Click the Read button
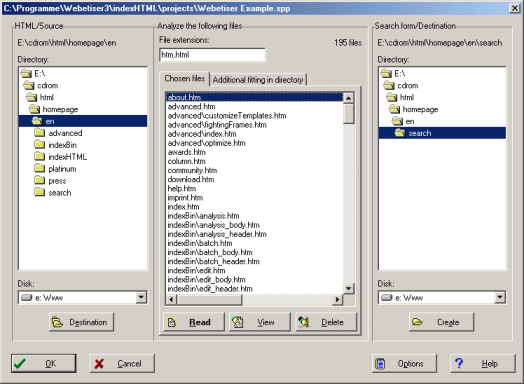524x384 pixels. click(194, 322)
